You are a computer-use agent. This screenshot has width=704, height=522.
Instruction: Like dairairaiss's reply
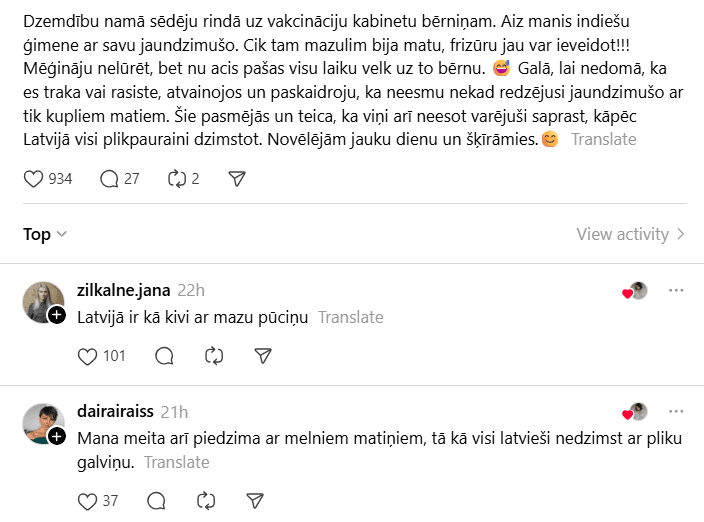(88, 501)
